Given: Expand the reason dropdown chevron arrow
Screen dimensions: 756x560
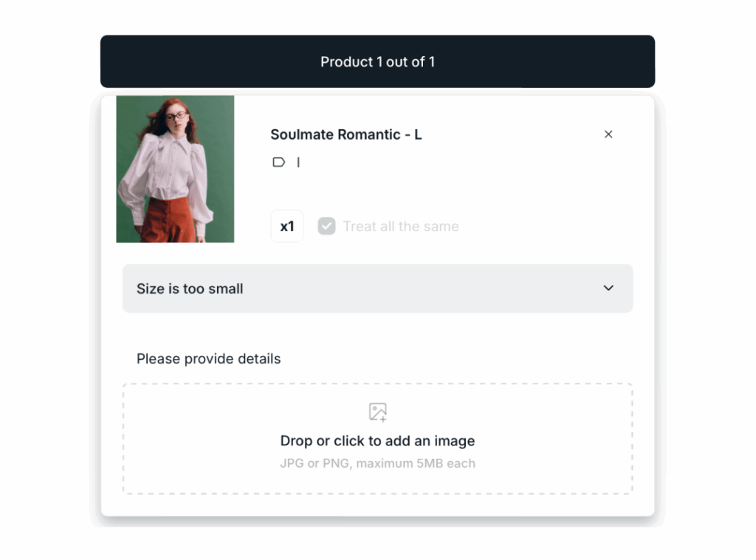Looking at the screenshot, I should point(608,288).
